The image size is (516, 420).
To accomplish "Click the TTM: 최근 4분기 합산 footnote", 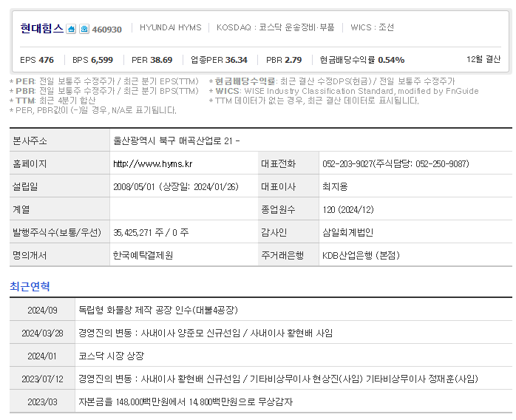I will pos(52,101).
